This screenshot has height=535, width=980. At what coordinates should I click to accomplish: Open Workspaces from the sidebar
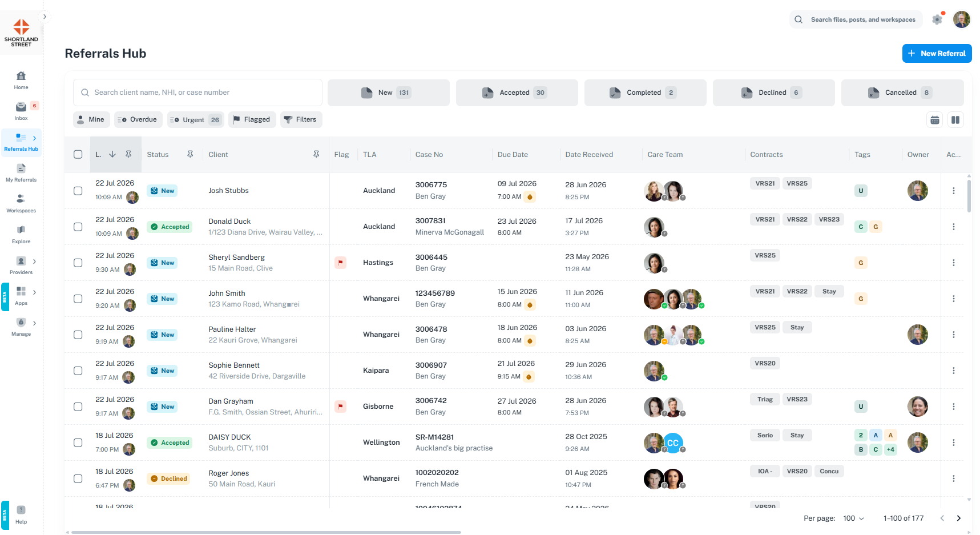coord(21,203)
